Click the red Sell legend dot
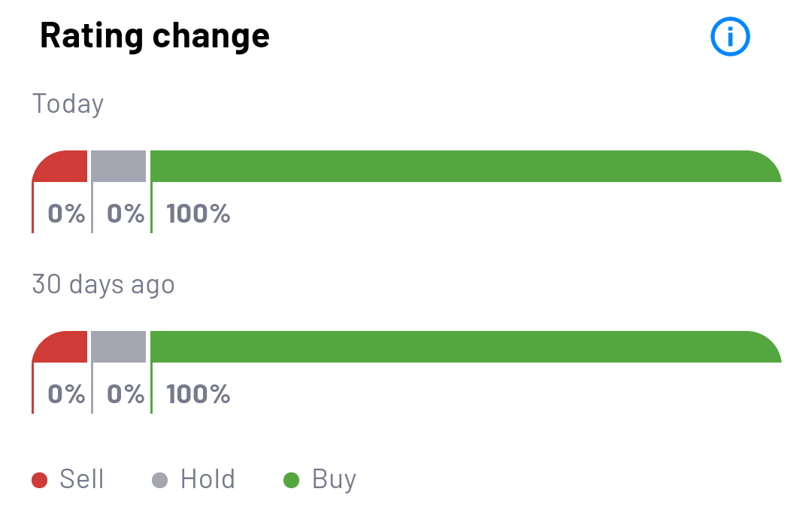 point(40,480)
